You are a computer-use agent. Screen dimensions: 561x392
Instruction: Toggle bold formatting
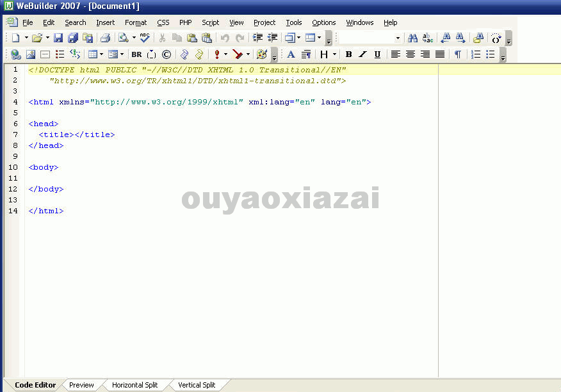[348, 54]
